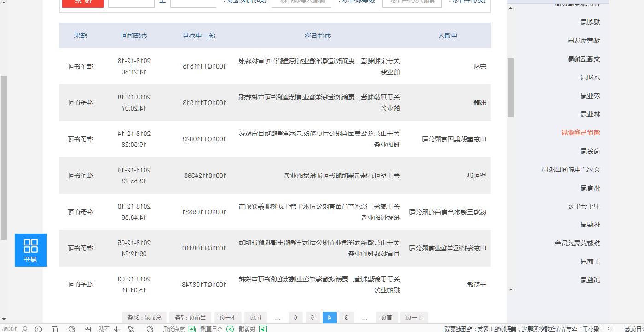Select 体育局 in department list
This screenshot has width=644, height=332.
coord(591,188)
